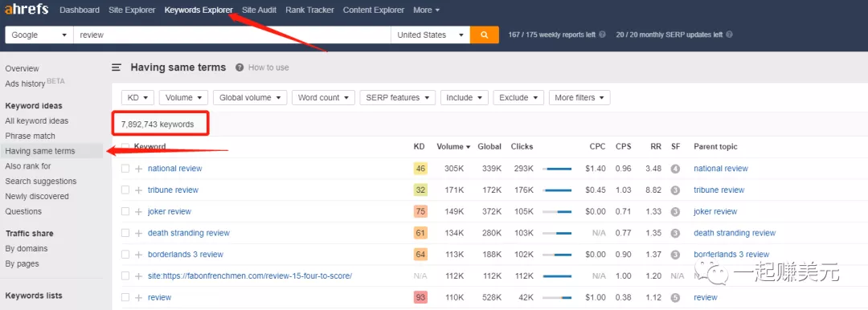Click the How to use help icon
Image resolution: width=868 pixels, height=310 pixels.
pyautogui.click(x=240, y=67)
